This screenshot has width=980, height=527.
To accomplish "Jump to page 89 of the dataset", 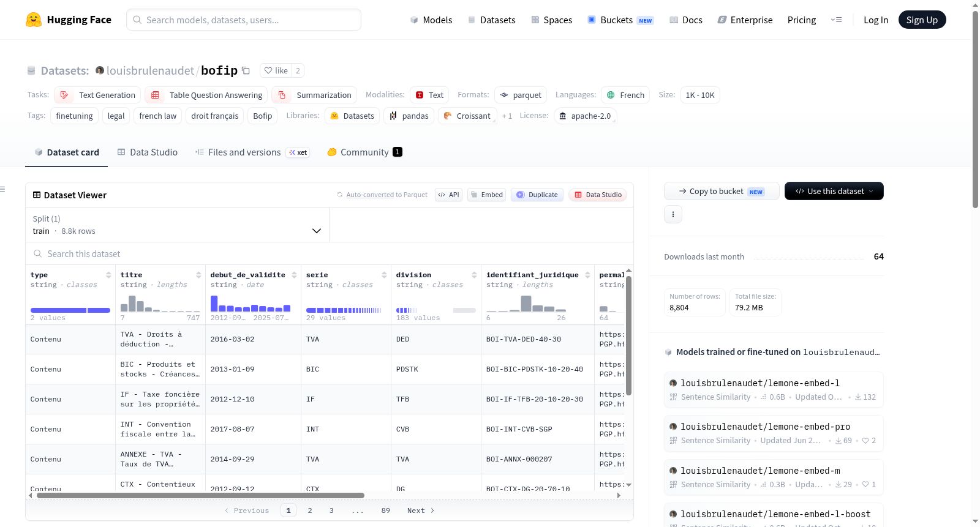I will [x=386, y=510].
